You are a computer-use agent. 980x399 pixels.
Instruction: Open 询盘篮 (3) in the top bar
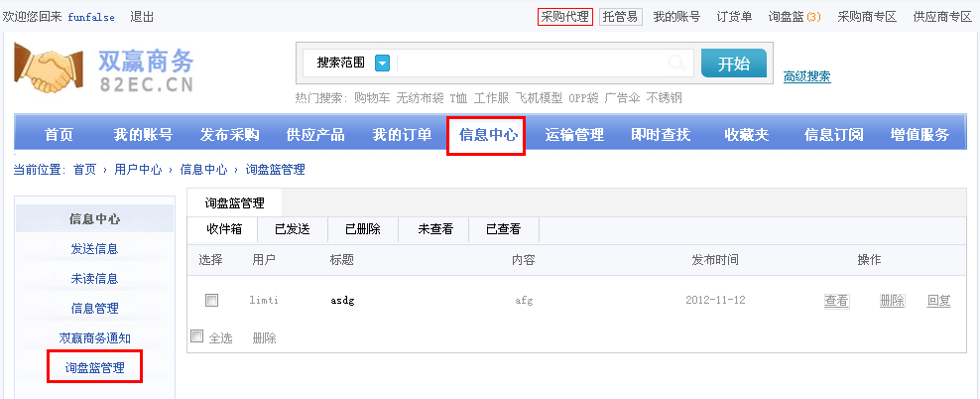pos(795,17)
